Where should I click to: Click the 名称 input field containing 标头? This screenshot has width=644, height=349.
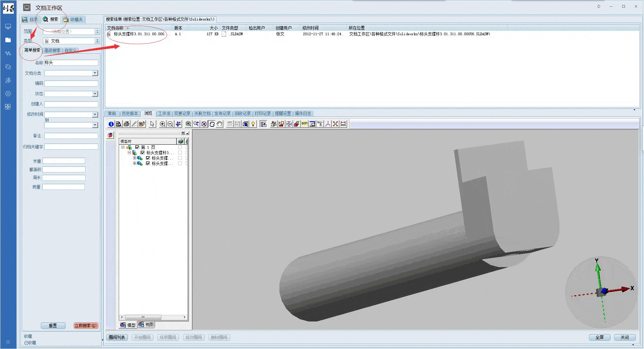pyautogui.click(x=71, y=63)
